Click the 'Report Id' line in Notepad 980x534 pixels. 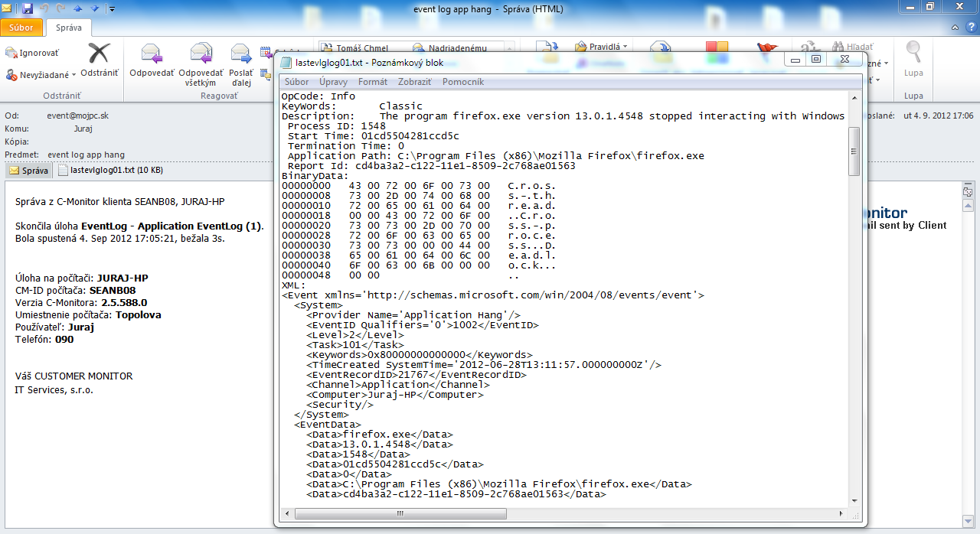pos(432,166)
